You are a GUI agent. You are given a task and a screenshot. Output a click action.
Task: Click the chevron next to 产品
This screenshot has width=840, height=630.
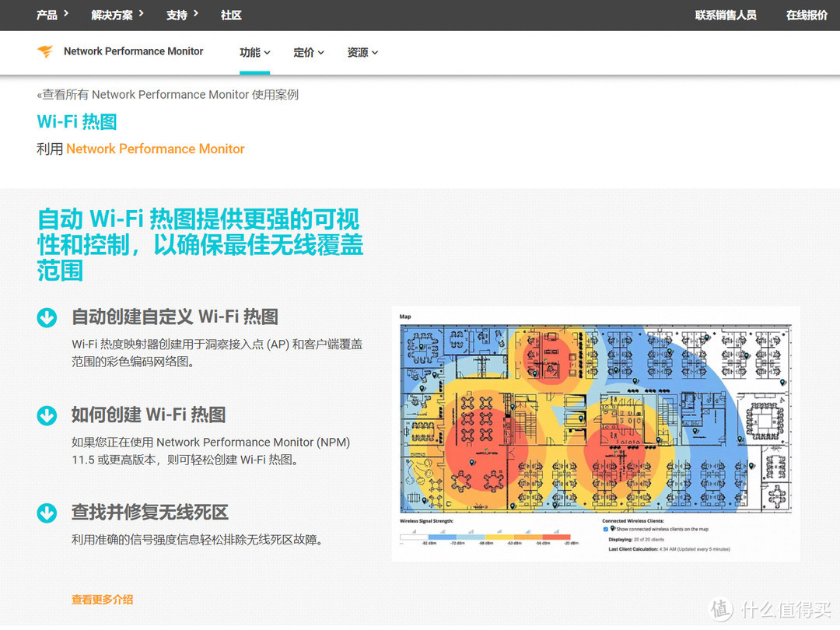point(66,14)
